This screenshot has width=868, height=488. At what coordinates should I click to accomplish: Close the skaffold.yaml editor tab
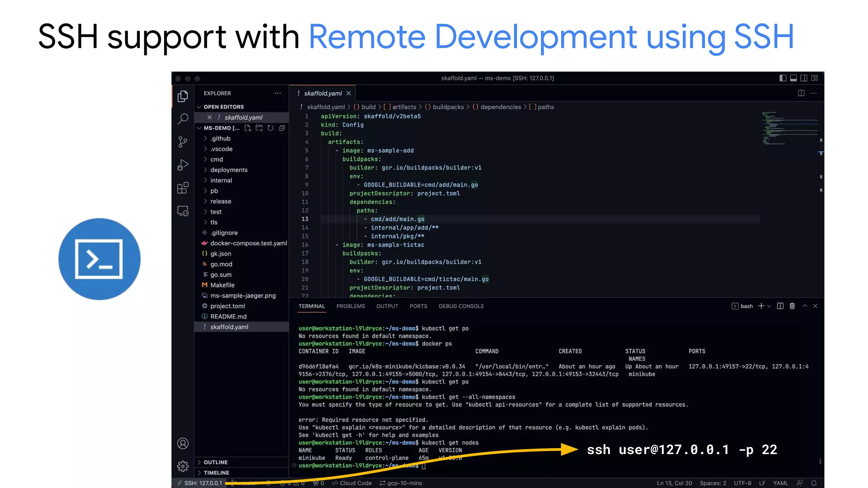click(x=348, y=93)
